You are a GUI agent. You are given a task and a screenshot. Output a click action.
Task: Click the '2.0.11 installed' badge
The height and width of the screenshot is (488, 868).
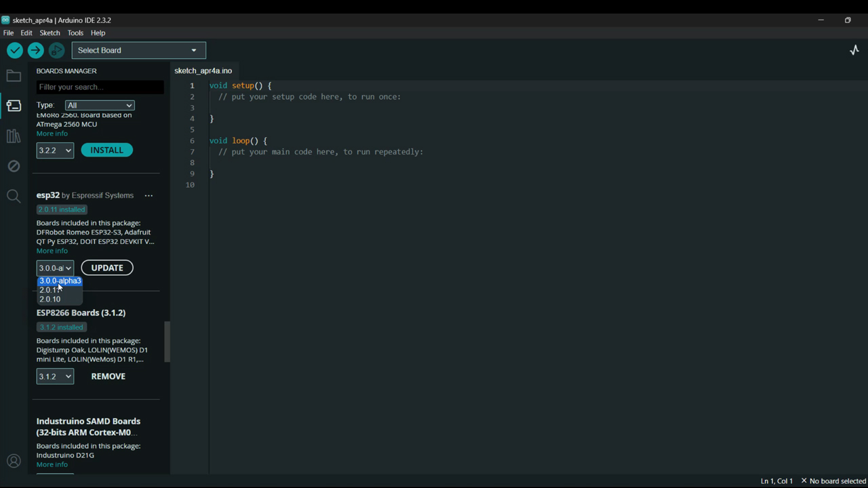click(62, 209)
